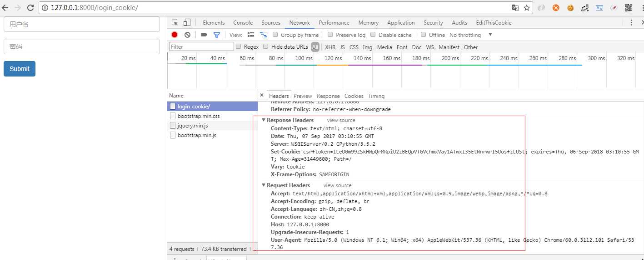Select bootstrap.min.css in request list
The width and height of the screenshot is (644, 260).
[212, 116]
